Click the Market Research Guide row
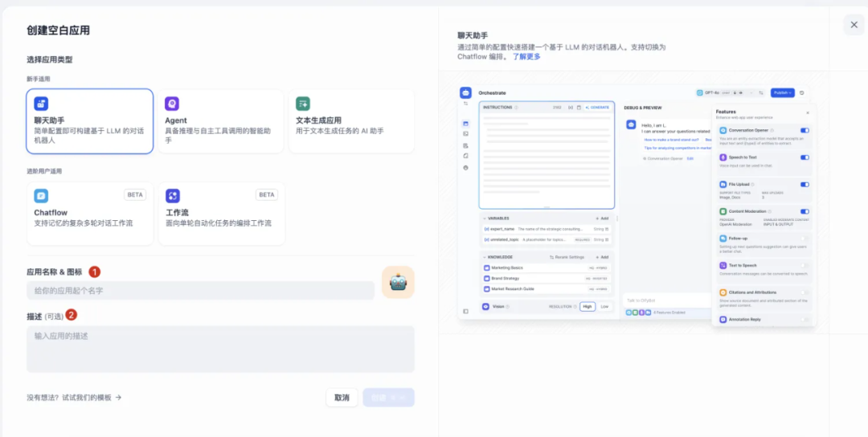The image size is (868, 437). tap(547, 288)
